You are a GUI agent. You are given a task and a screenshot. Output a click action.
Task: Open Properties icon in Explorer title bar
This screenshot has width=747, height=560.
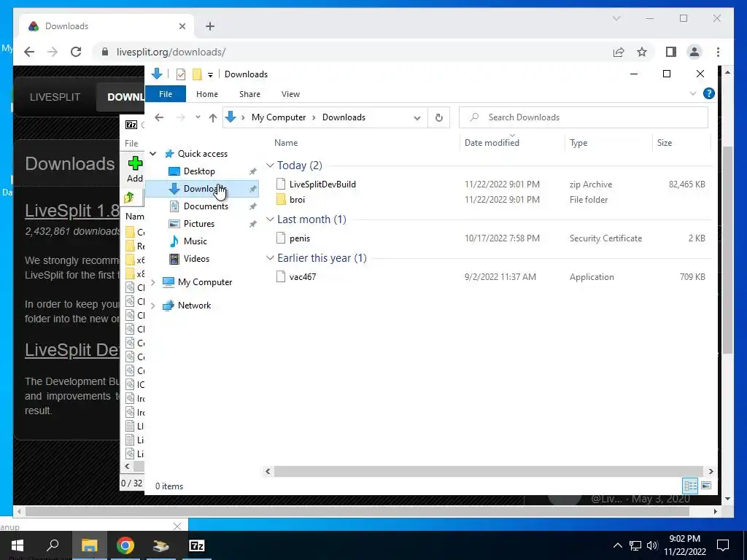[181, 74]
